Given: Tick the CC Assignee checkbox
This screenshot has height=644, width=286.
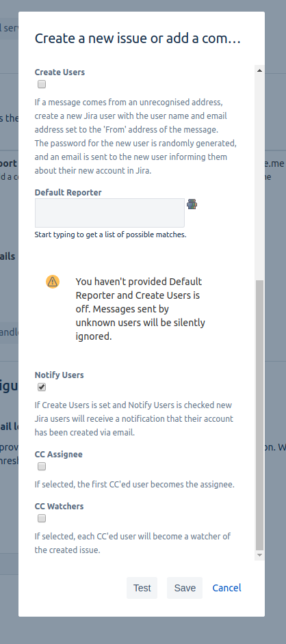Looking at the screenshot, I should tap(42, 466).
